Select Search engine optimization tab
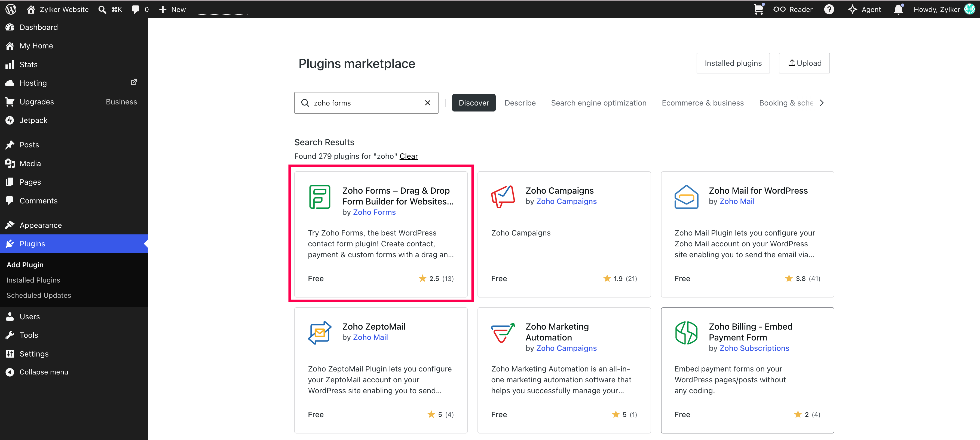The image size is (980, 440). pyautogui.click(x=598, y=103)
